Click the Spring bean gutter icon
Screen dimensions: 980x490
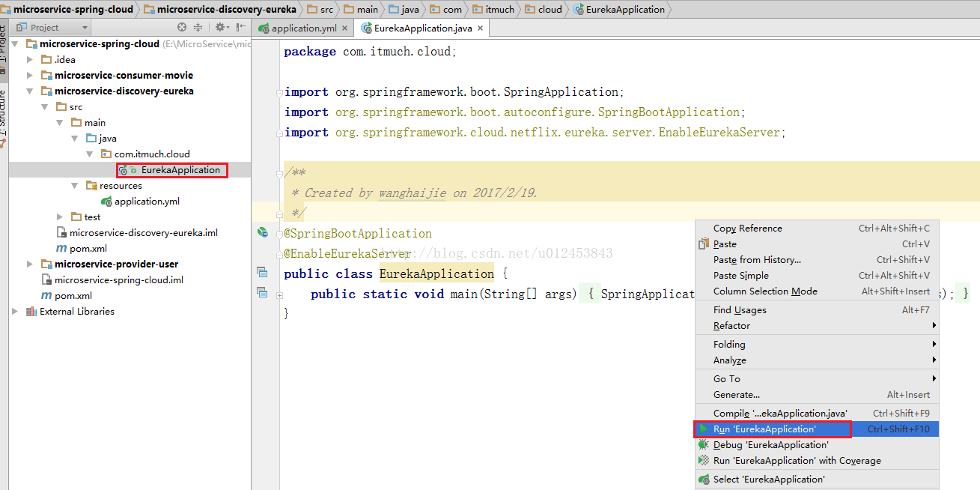point(263,233)
